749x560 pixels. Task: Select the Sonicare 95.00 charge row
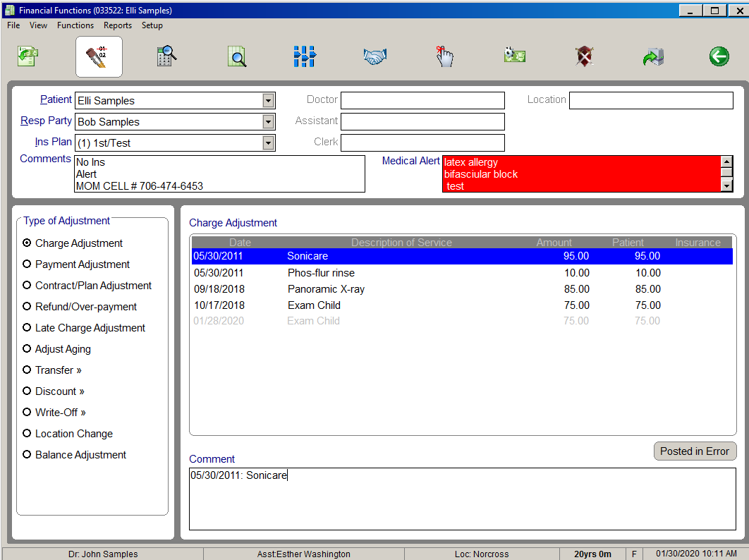click(x=462, y=256)
